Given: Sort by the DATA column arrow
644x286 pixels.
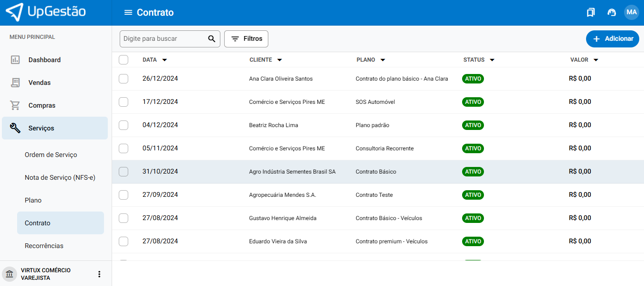Looking at the screenshot, I should (164, 60).
